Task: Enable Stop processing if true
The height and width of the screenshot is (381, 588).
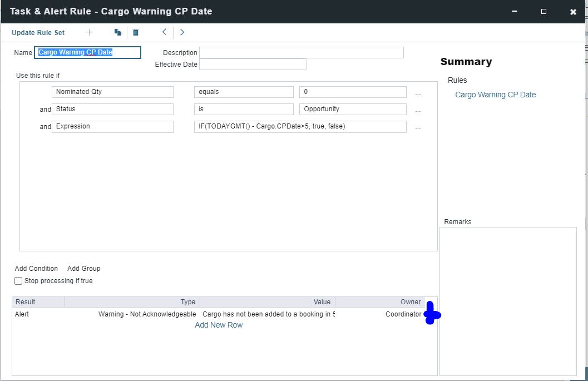Action: click(x=18, y=280)
